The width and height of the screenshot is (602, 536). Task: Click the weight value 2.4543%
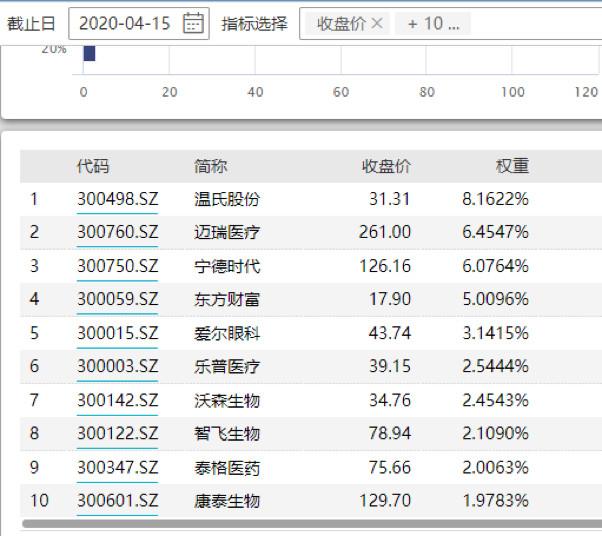coord(495,400)
